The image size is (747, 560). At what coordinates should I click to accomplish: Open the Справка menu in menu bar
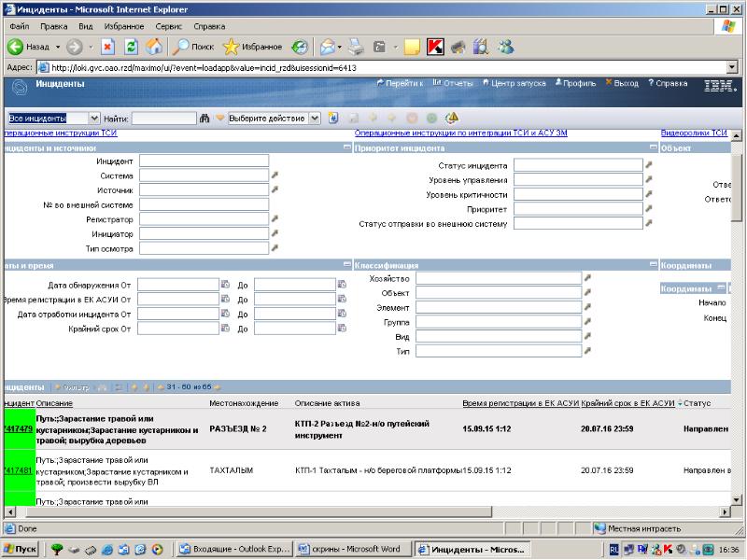click(x=209, y=26)
